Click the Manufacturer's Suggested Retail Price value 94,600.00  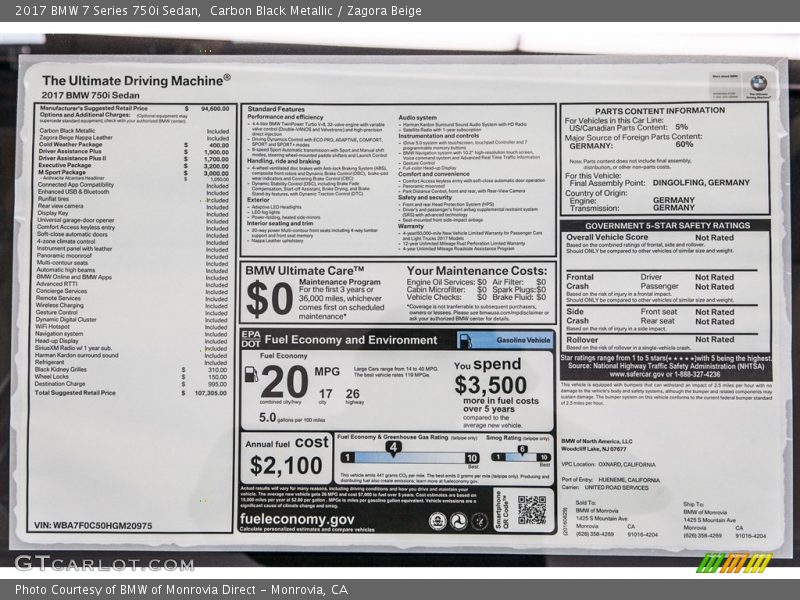tap(215, 109)
